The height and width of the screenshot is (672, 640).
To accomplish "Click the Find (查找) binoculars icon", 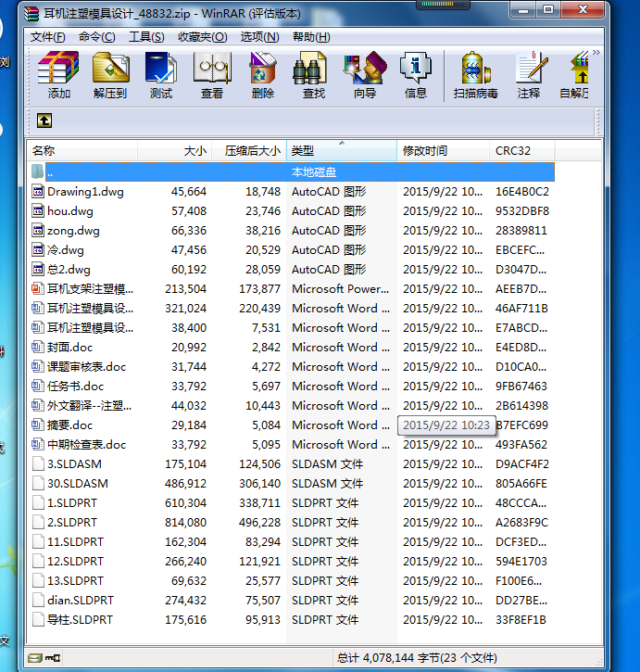I will (x=309, y=68).
